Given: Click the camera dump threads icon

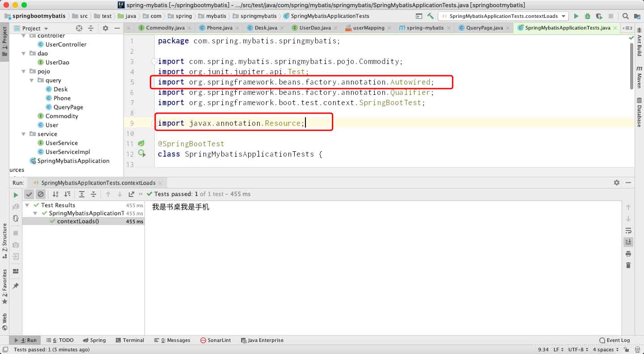Looking at the screenshot, I should pos(16,245).
